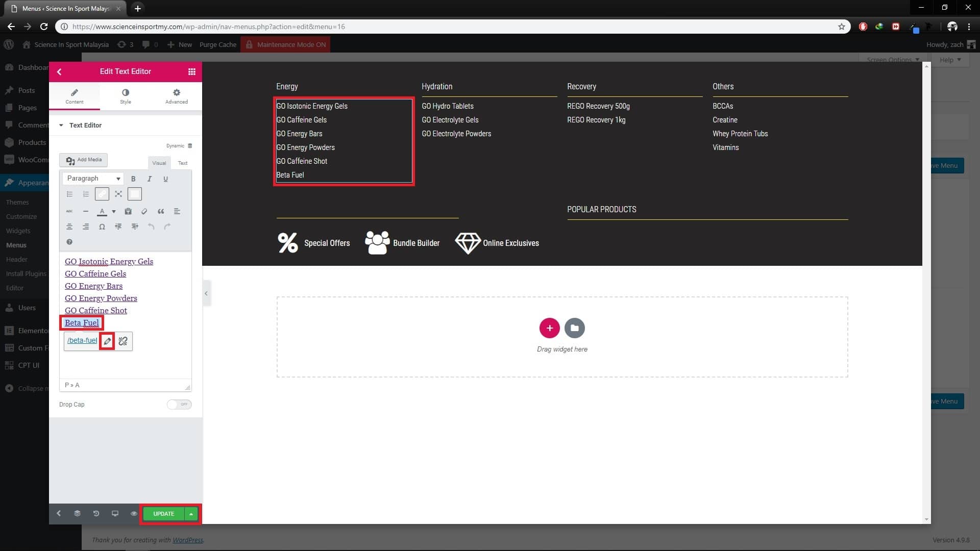Click the browser address bar
Viewport: 980px width, 551px height.
pyautogui.click(x=452, y=27)
